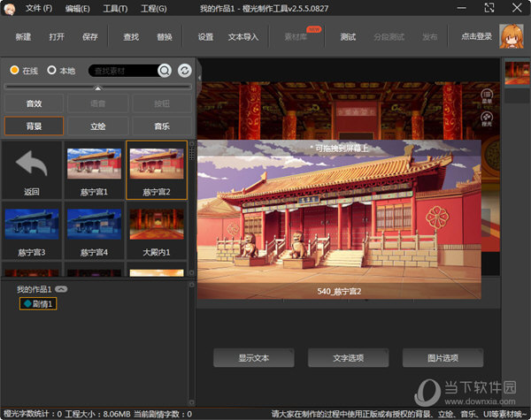Click the 新建 toolbar button
531x420 pixels.
point(23,37)
